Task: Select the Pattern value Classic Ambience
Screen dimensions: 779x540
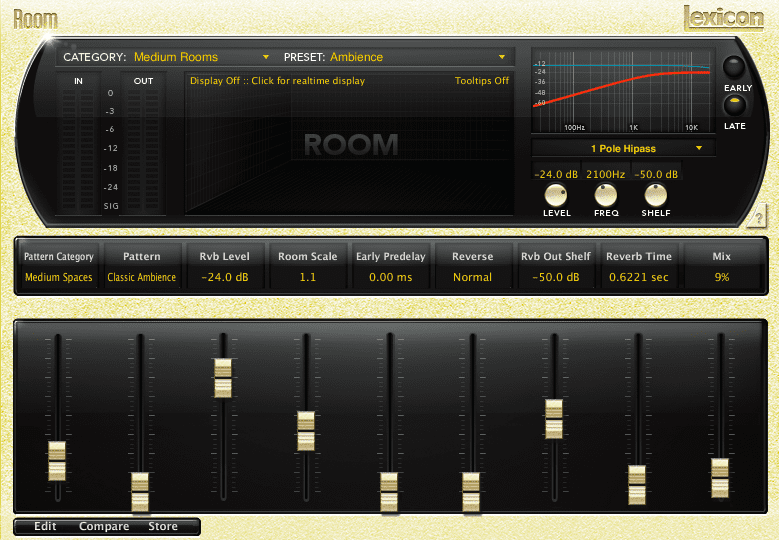Action: [142, 277]
